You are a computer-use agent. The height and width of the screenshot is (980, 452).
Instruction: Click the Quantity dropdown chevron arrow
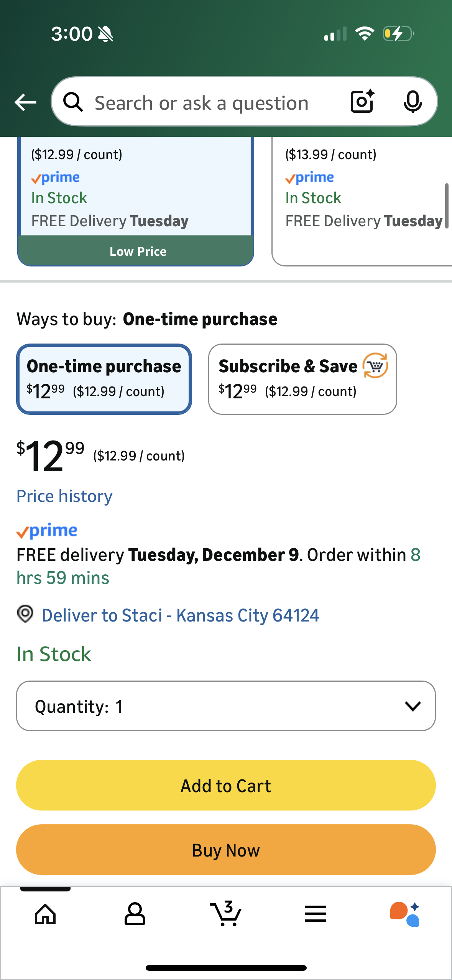[x=413, y=706]
